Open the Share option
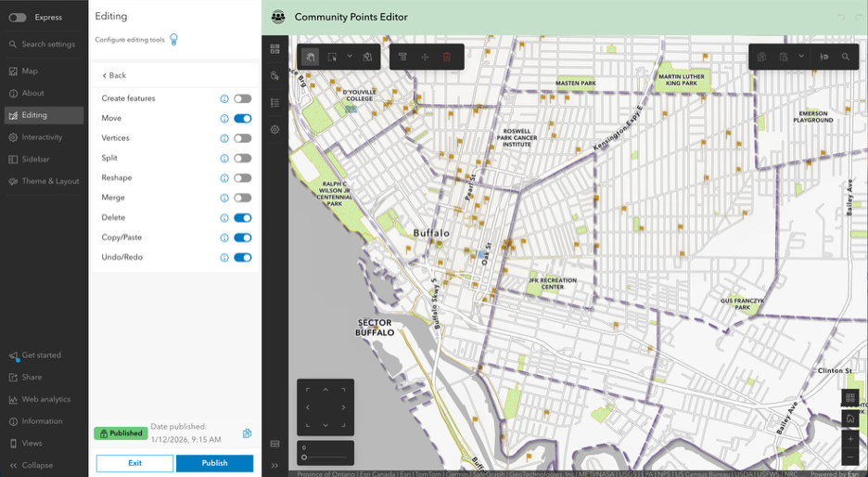868x477 pixels. [44, 378]
